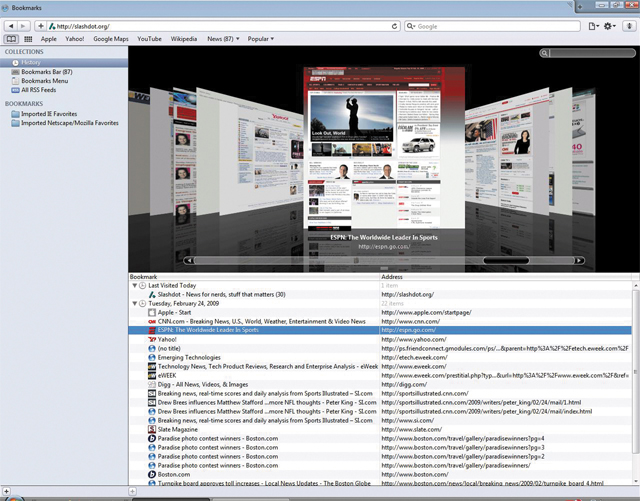The width and height of the screenshot is (640, 501).
Task: Select the eWEEK history entry
Action: [380, 375]
